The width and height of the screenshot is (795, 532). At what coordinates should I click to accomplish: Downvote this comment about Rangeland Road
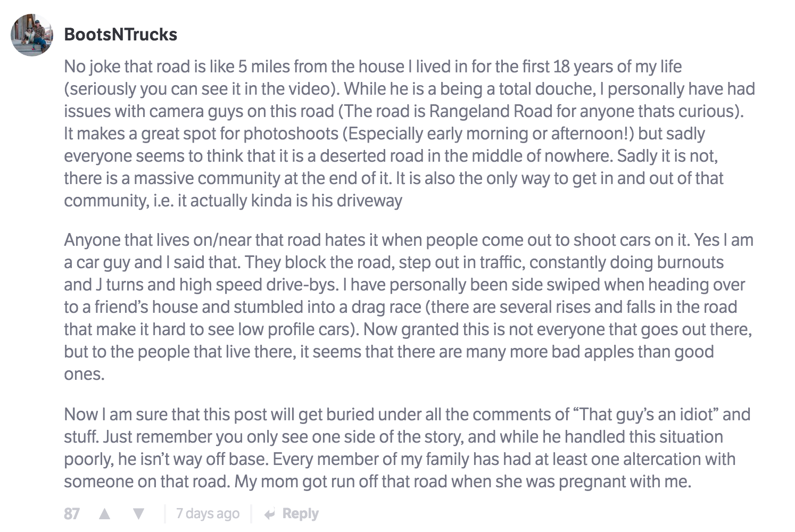click(x=139, y=512)
